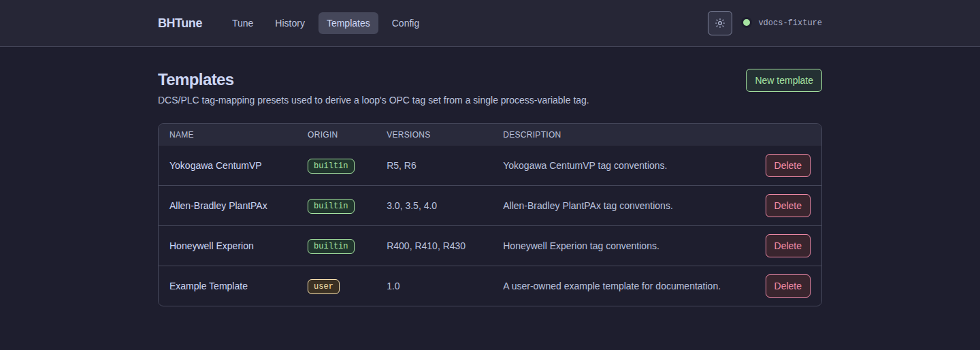Click the DESCRIPTION column header
The image size is (980, 350).
pos(532,135)
